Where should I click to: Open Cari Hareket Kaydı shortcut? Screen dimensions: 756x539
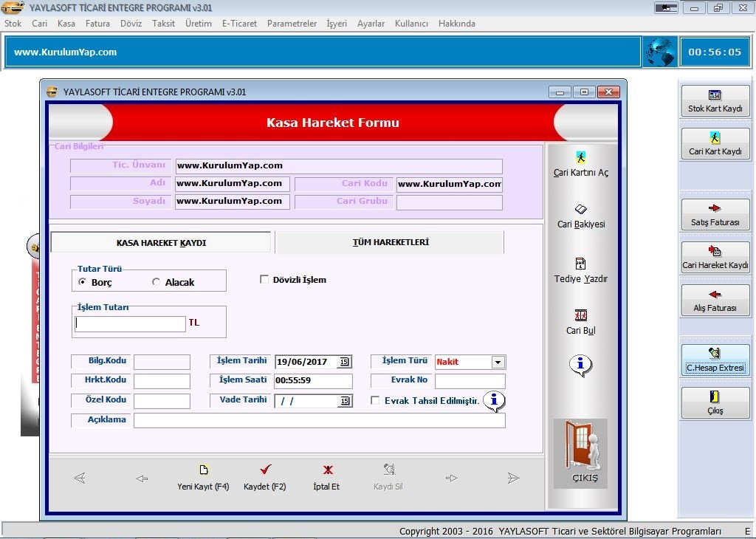coord(715,257)
